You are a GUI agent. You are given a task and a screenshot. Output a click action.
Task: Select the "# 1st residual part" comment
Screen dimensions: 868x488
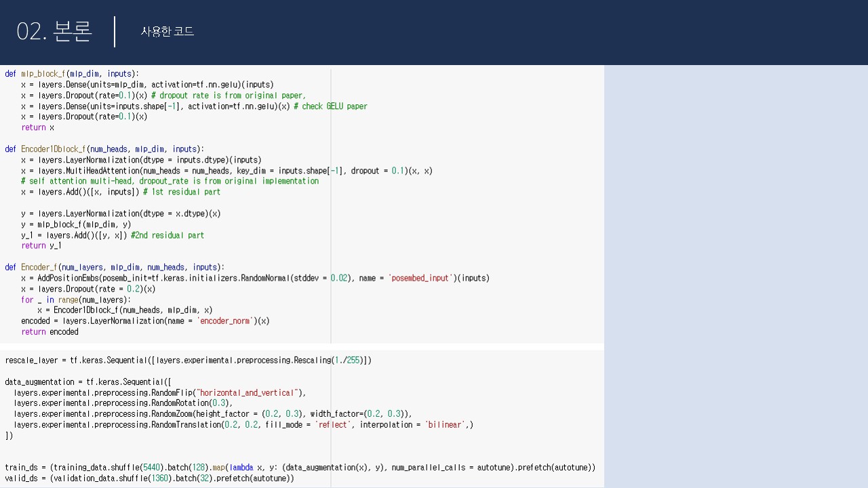(182, 192)
